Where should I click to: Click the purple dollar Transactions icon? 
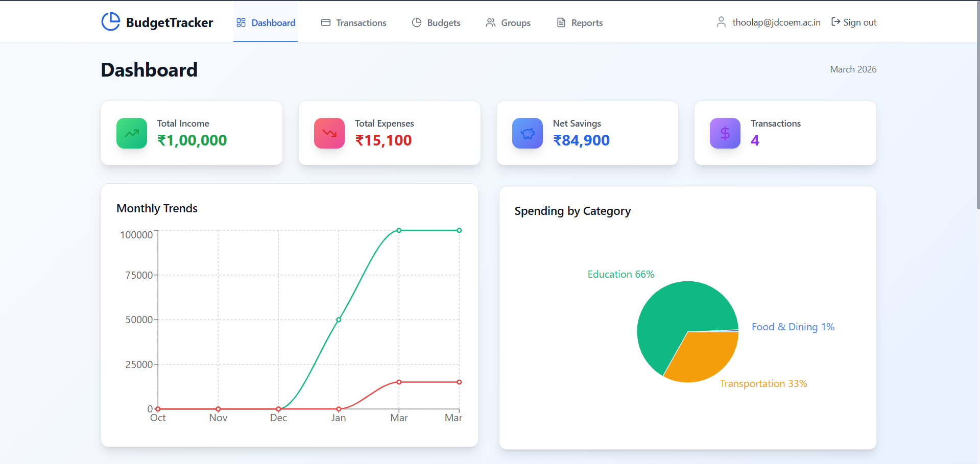(x=725, y=133)
